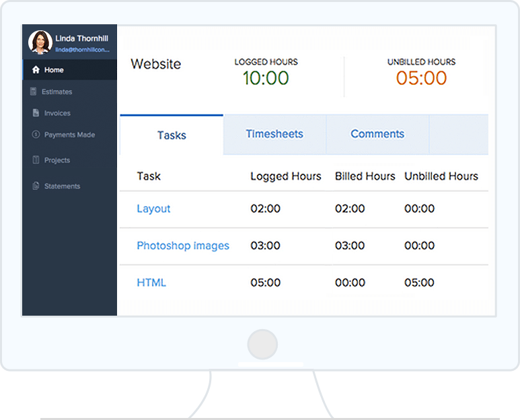Click the Invoices document icon
Viewport: 520px width, 420px height.
(x=36, y=113)
